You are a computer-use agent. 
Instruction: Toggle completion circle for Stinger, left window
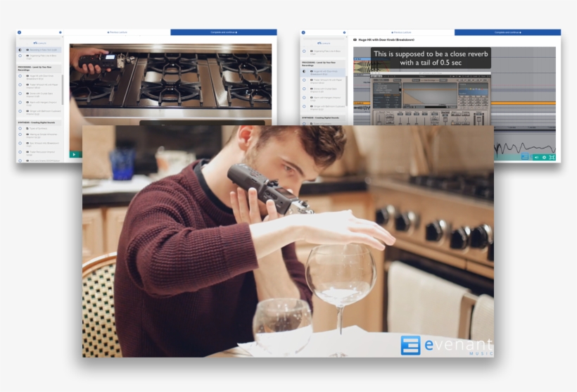(x=20, y=111)
